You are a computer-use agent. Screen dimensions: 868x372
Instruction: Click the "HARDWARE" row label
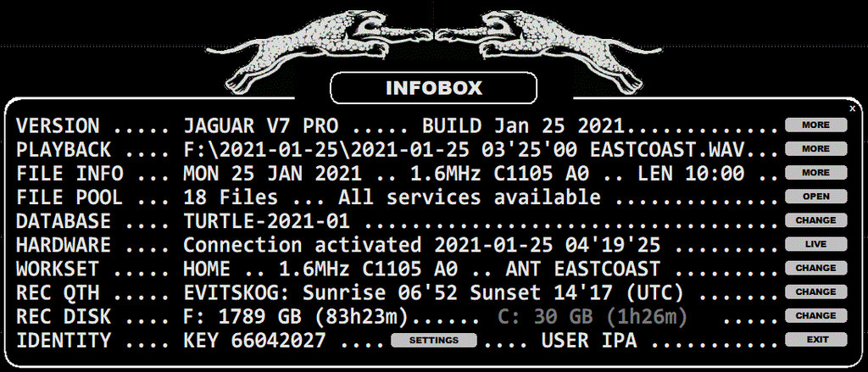(64, 246)
